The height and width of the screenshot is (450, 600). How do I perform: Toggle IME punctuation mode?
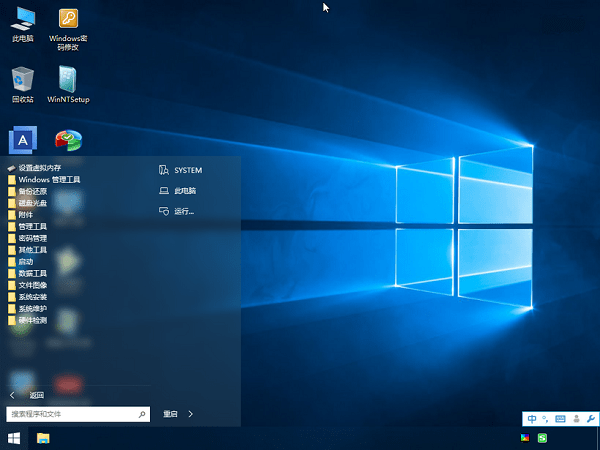(545, 419)
